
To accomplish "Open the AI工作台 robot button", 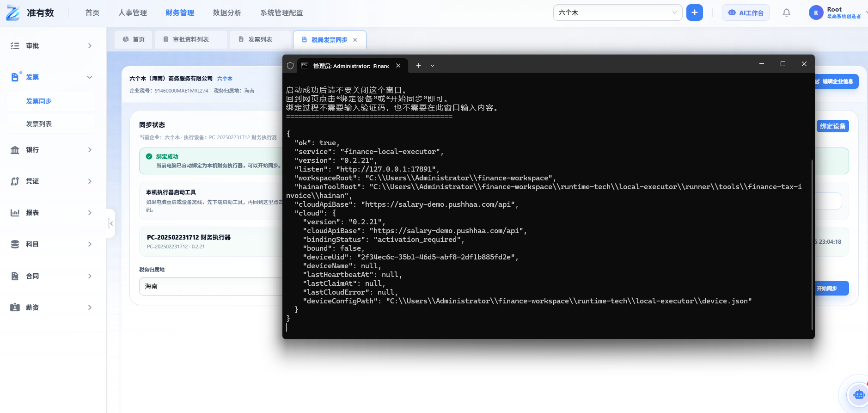I will click(746, 12).
